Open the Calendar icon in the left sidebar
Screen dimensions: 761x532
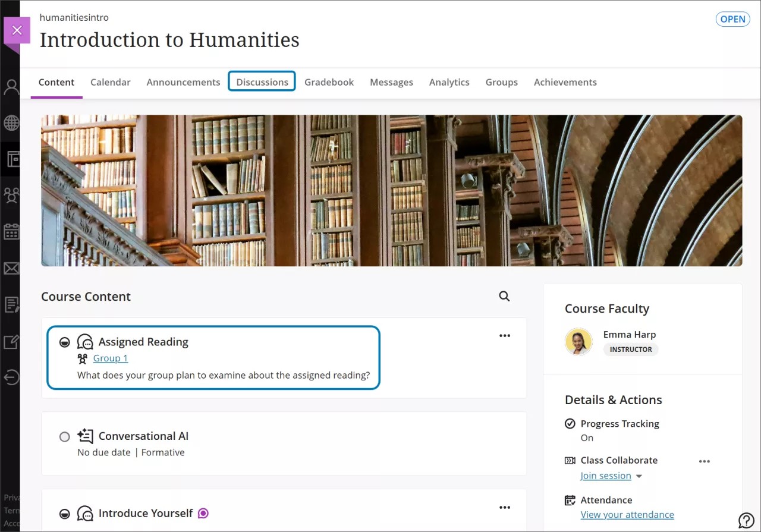tap(11, 231)
